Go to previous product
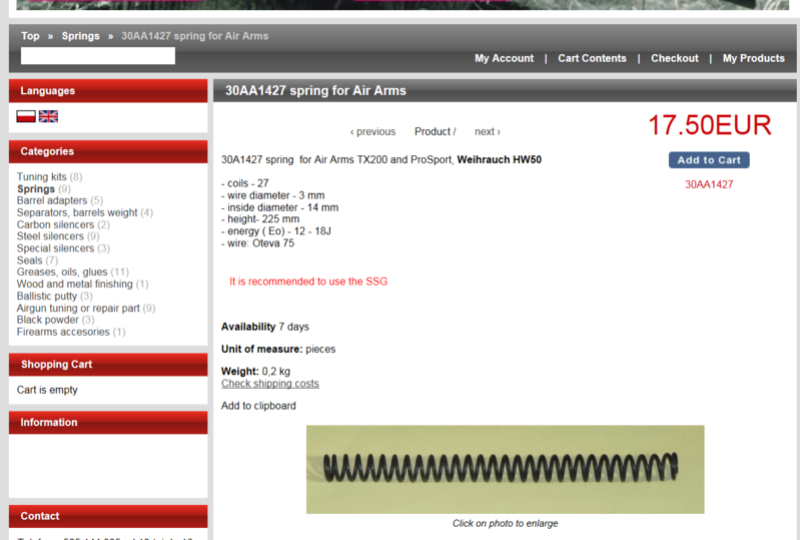 373,132
